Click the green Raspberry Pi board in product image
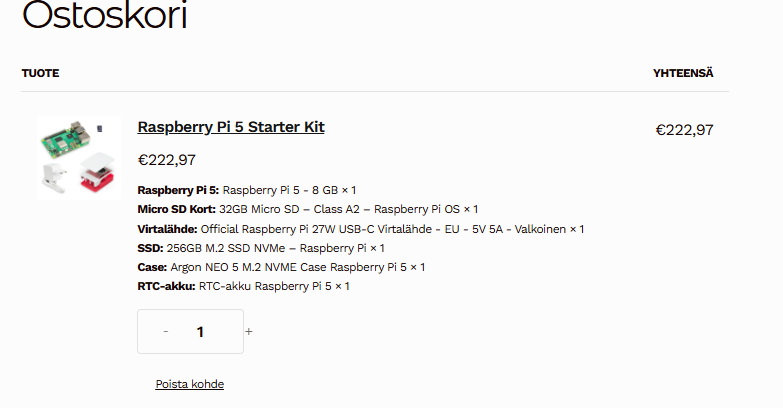This screenshot has height=408, width=783. coord(64,142)
